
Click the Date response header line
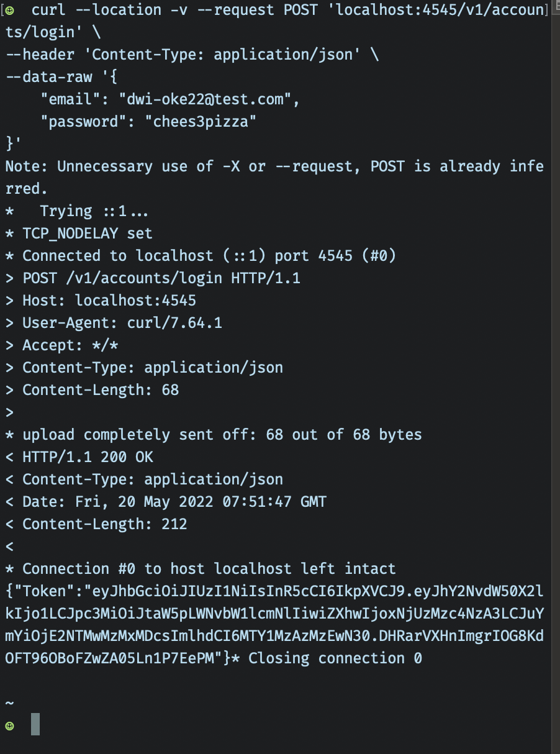pos(174,502)
